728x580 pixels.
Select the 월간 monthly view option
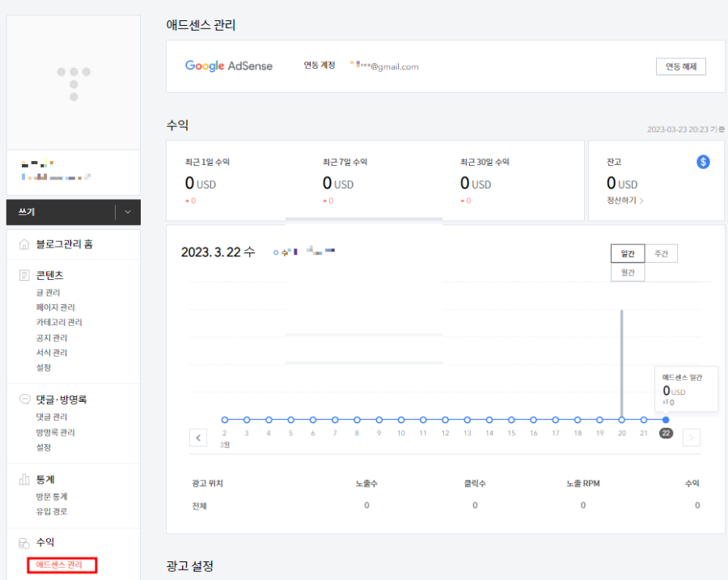628,272
